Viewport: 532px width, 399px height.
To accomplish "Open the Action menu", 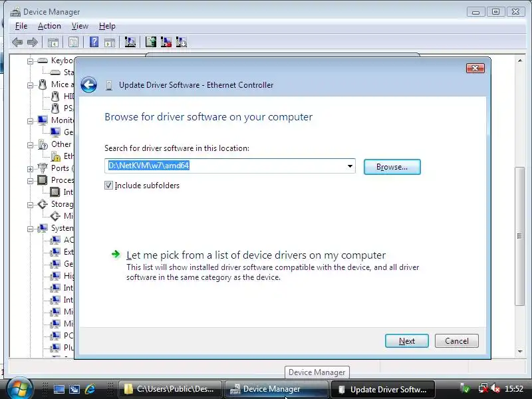I will [x=49, y=26].
